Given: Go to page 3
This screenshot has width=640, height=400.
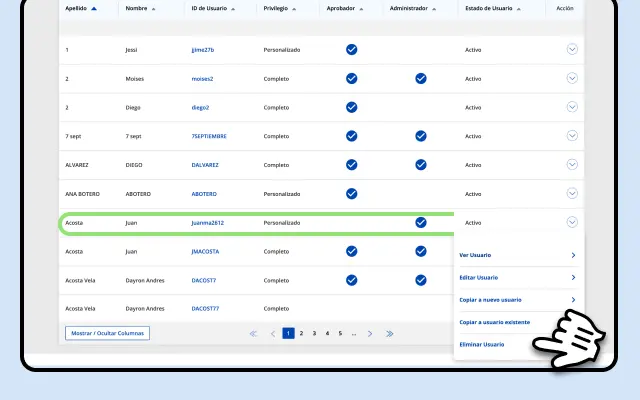Looking at the screenshot, I should point(314,333).
